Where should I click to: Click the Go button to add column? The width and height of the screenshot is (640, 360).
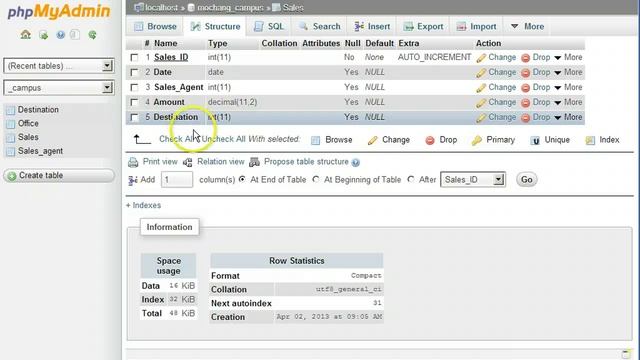tap(527, 180)
